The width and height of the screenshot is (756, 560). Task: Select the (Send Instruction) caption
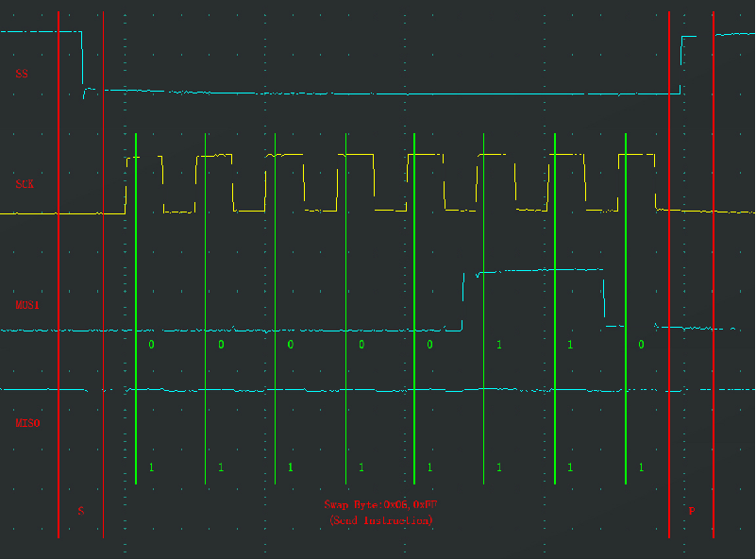380,520
